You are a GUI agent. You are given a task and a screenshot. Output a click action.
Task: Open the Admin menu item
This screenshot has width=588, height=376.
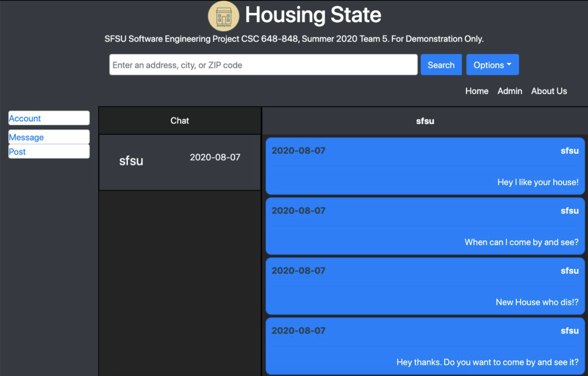coord(509,91)
